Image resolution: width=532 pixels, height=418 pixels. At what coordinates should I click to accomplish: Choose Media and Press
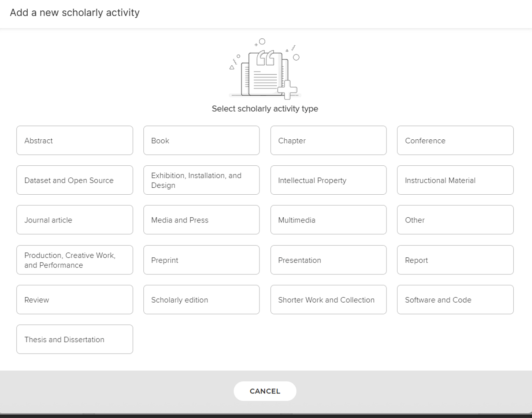(201, 220)
